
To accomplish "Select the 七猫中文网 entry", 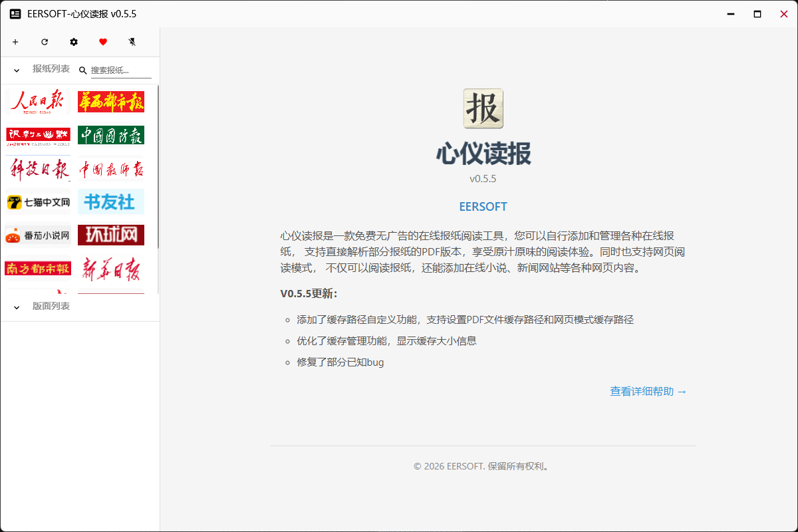I will [37, 201].
